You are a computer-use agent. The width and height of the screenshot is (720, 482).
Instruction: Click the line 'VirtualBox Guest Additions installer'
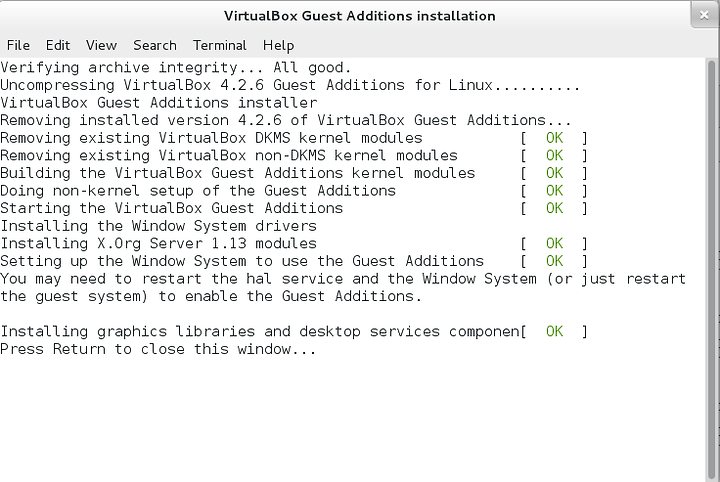tap(158, 103)
